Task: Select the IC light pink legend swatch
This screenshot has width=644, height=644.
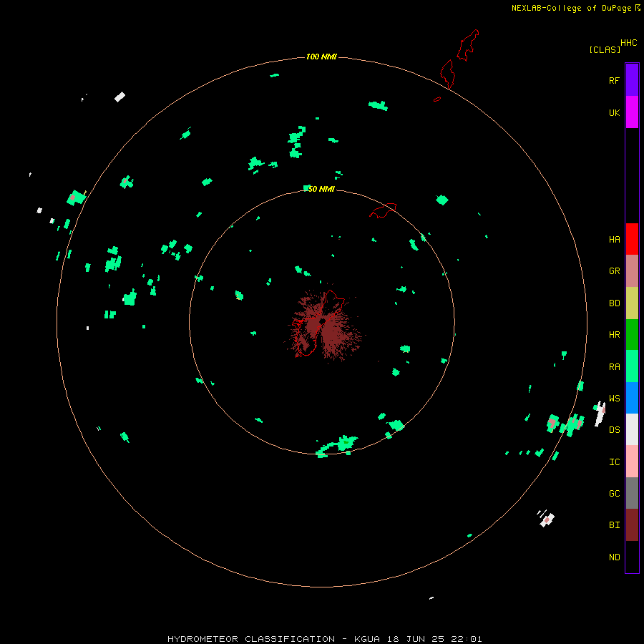Action: [632, 462]
